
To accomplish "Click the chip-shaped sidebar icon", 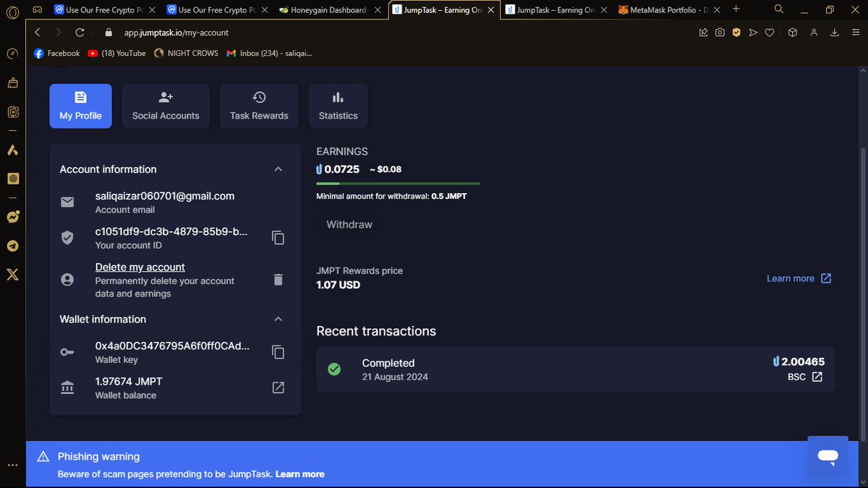I will coord(12,112).
